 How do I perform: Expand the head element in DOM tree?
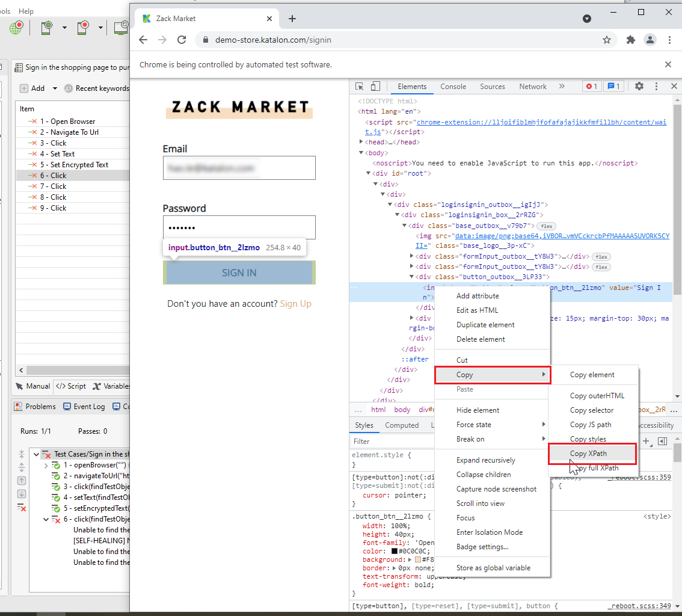[361, 142]
